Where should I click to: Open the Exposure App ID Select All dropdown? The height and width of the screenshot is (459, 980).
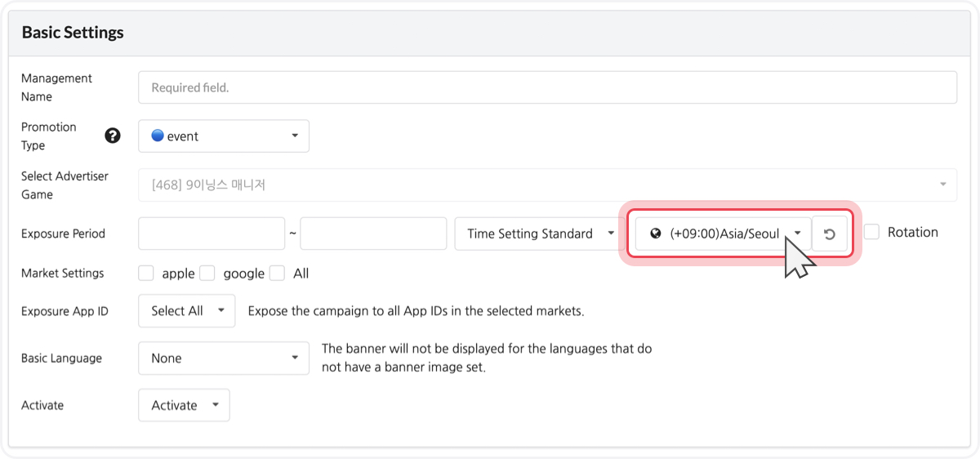pos(187,310)
